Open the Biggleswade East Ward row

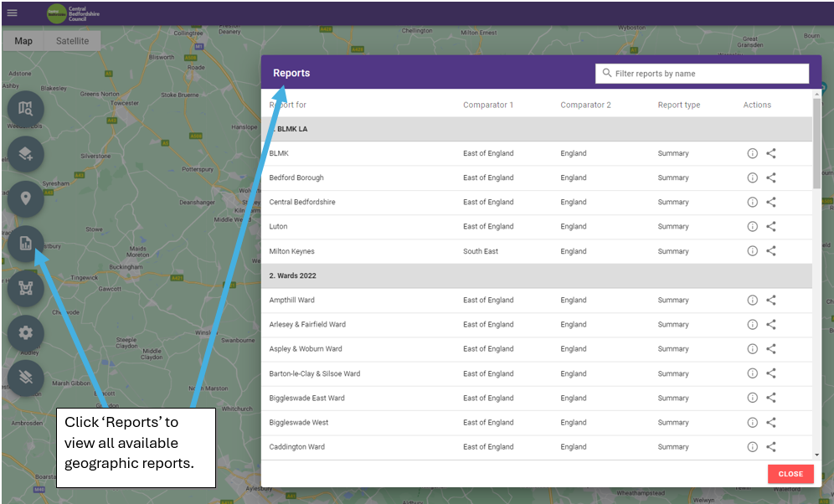tap(537, 398)
